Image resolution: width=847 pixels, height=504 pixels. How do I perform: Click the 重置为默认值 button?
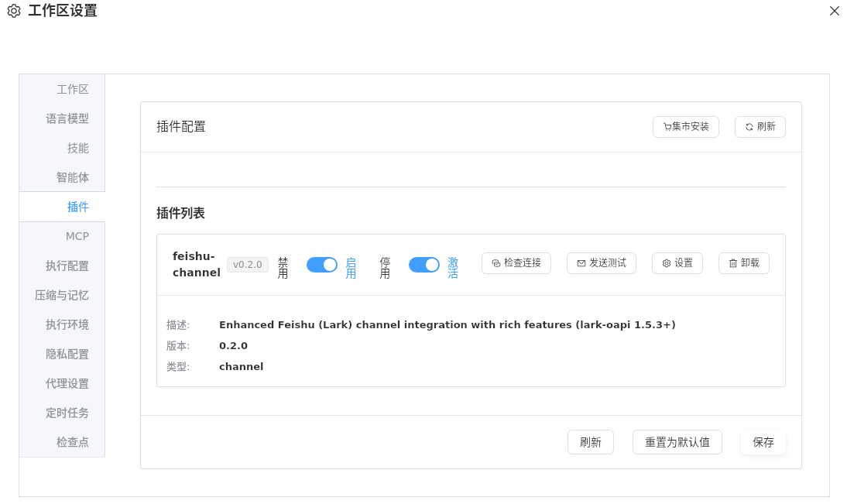coord(677,442)
